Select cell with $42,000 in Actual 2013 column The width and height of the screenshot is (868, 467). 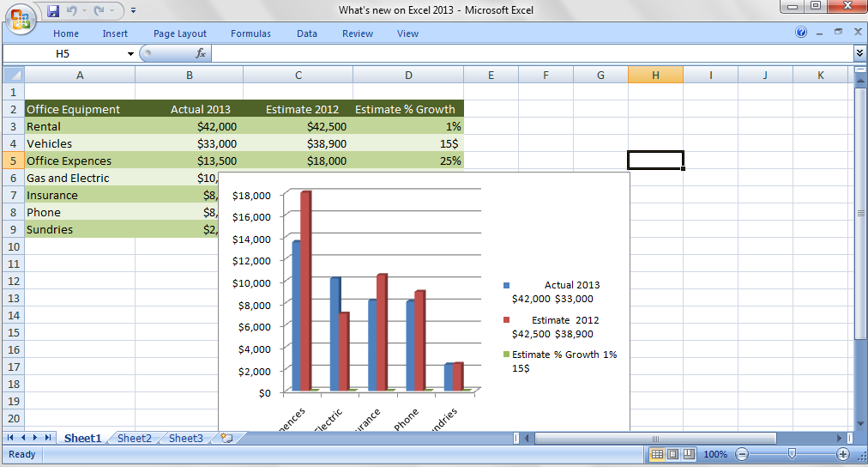tap(189, 126)
